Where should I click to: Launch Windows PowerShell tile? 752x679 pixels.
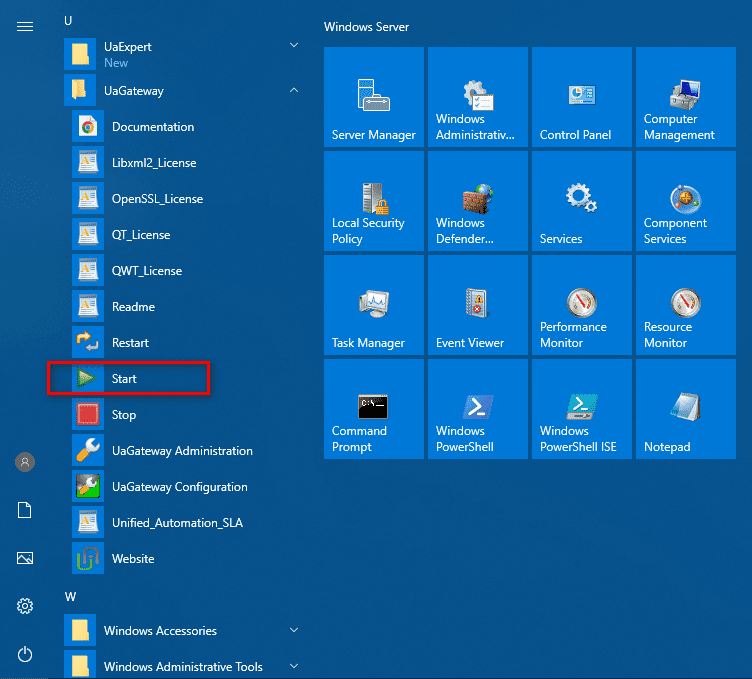[x=478, y=409]
